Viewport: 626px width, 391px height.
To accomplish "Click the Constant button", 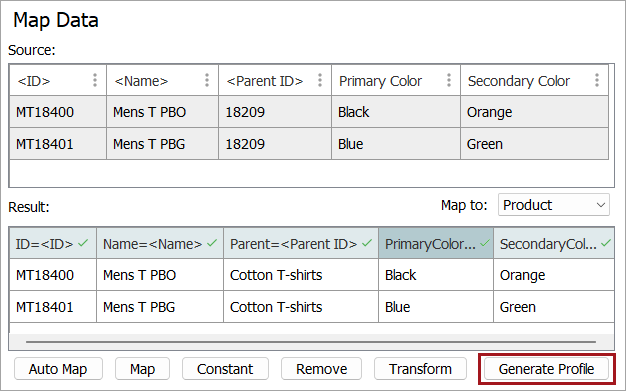I will [225, 369].
